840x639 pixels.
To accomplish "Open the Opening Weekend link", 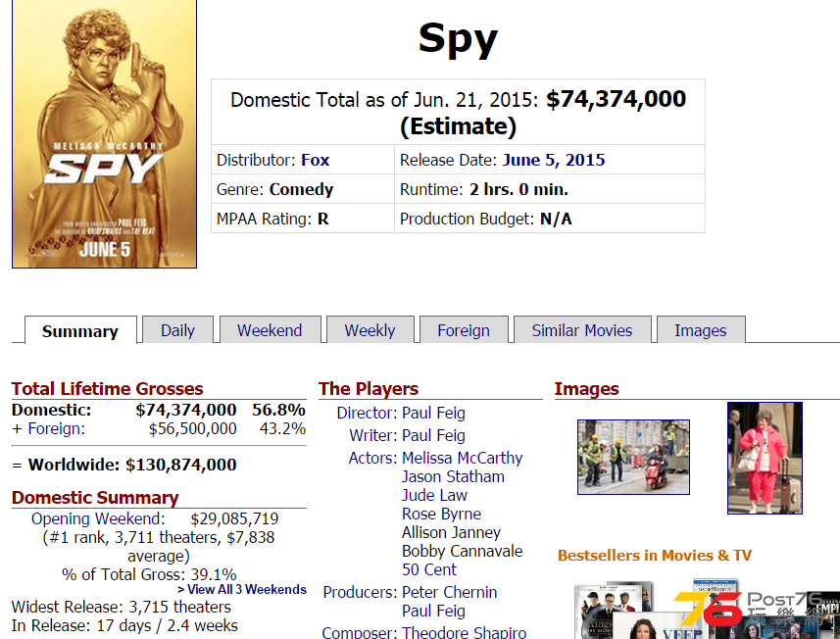I will coord(98,518).
